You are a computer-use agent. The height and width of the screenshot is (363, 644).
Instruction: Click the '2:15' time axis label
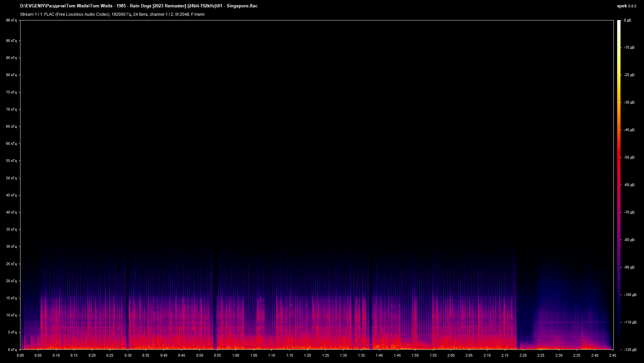point(505,356)
